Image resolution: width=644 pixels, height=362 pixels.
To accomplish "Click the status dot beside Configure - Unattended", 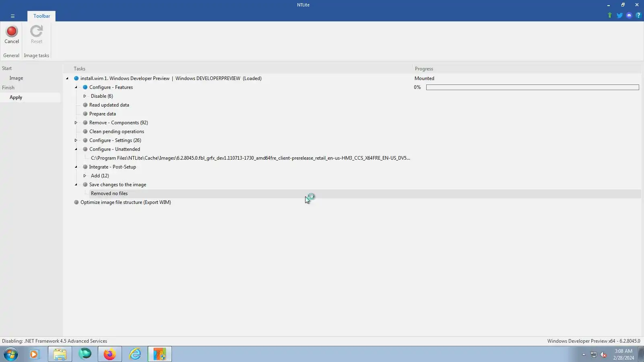I will pos(85,149).
